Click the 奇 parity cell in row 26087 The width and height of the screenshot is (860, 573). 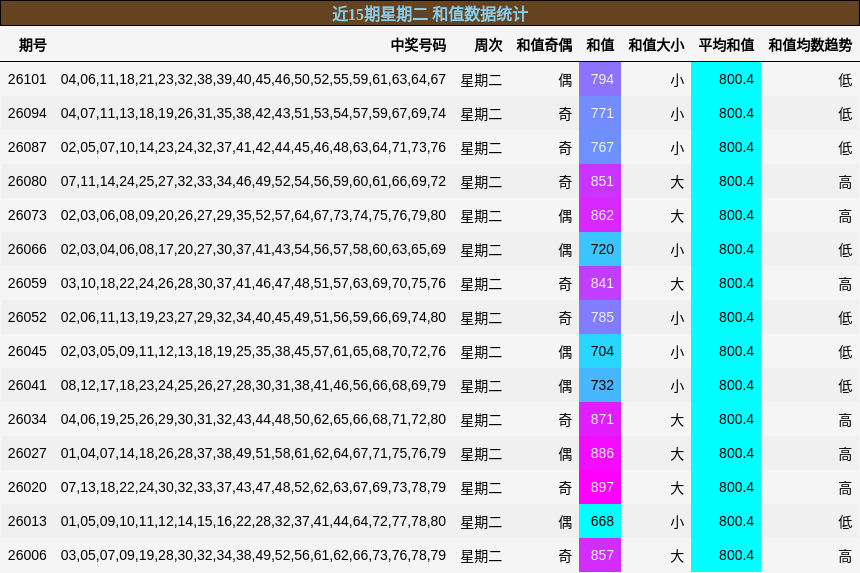pyautogui.click(x=565, y=148)
